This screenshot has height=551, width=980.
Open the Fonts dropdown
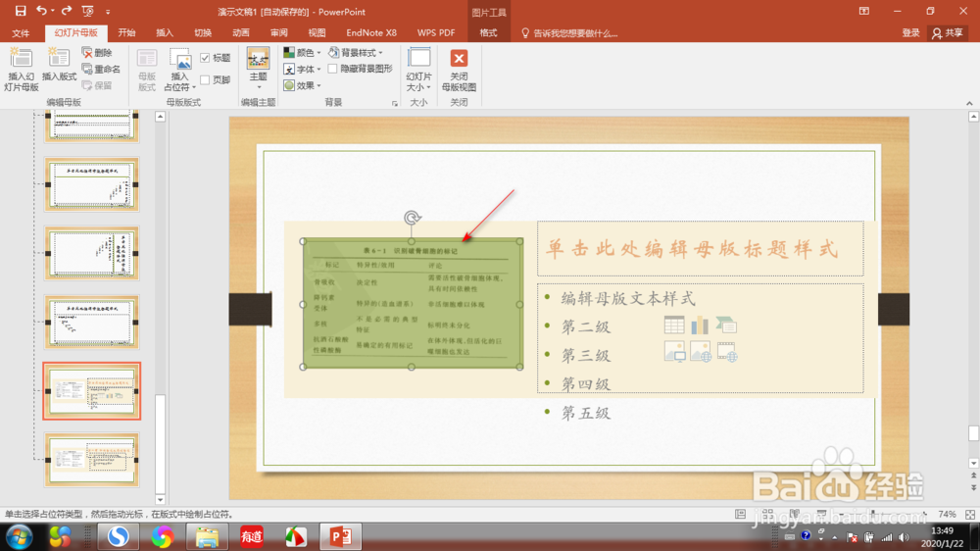tap(303, 69)
